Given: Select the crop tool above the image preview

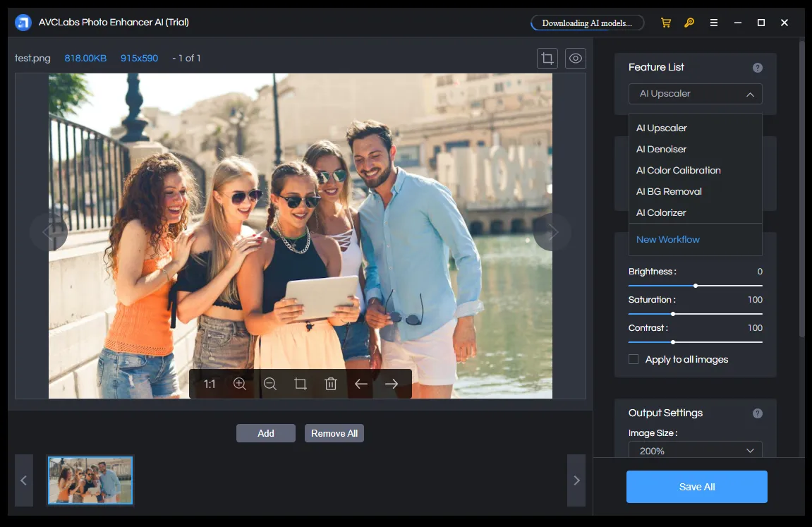Looking at the screenshot, I should pyautogui.click(x=547, y=58).
